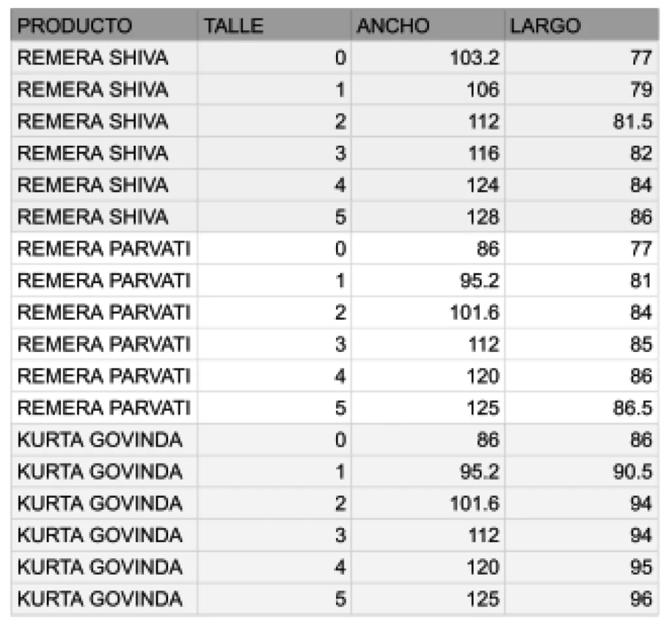Select REMERA PARVATI ancho value 101.6
The height and width of the screenshot is (627, 672).
coord(428,312)
